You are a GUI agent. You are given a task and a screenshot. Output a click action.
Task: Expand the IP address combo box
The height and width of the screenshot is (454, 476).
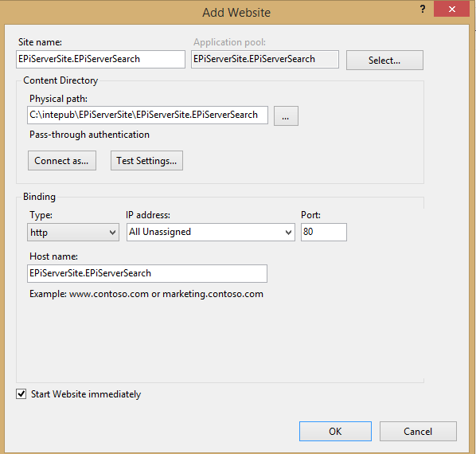click(211, 233)
